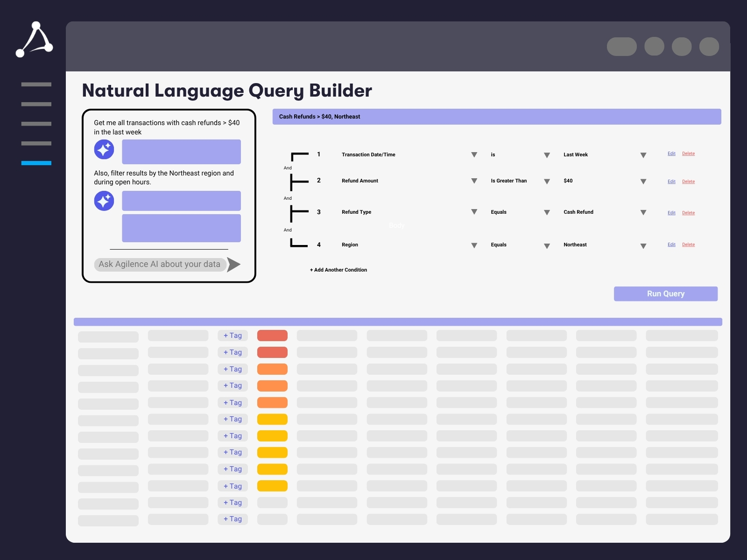Click '+ Add Another Condition'
This screenshot has height=560, width=747.
[x=338, y=270]
